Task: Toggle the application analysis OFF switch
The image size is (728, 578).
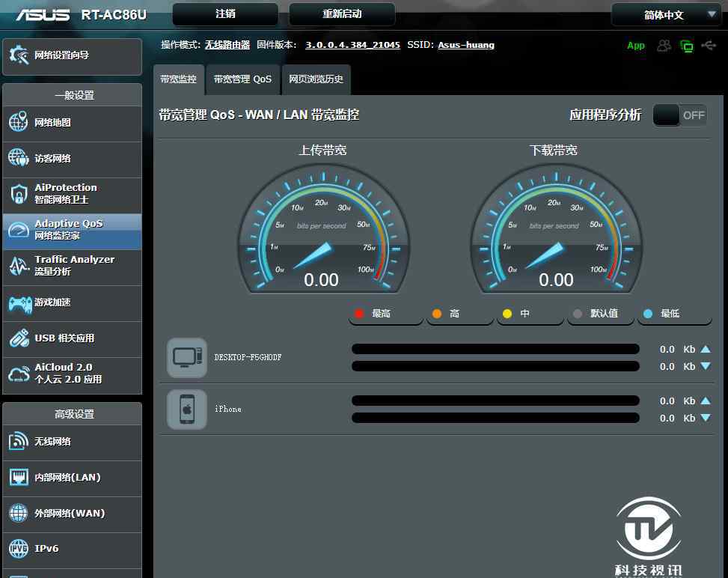Action: tap(679, 115)
